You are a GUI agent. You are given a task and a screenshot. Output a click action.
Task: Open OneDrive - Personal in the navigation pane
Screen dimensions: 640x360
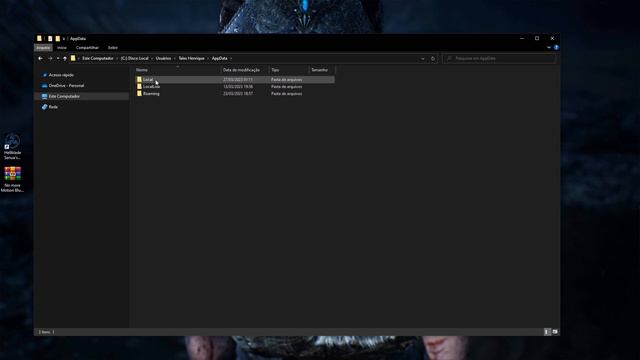point(66,86)
